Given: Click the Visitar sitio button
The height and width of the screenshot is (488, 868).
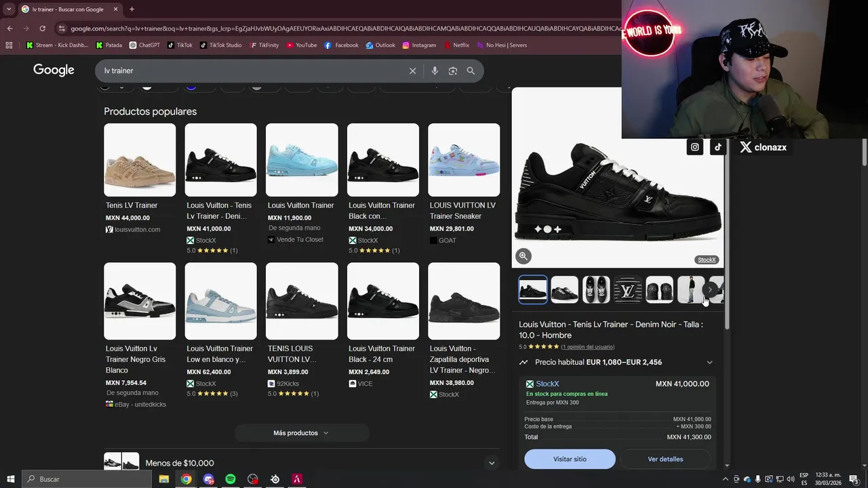Looking at the screenshot, I should (x=570, y=459).
